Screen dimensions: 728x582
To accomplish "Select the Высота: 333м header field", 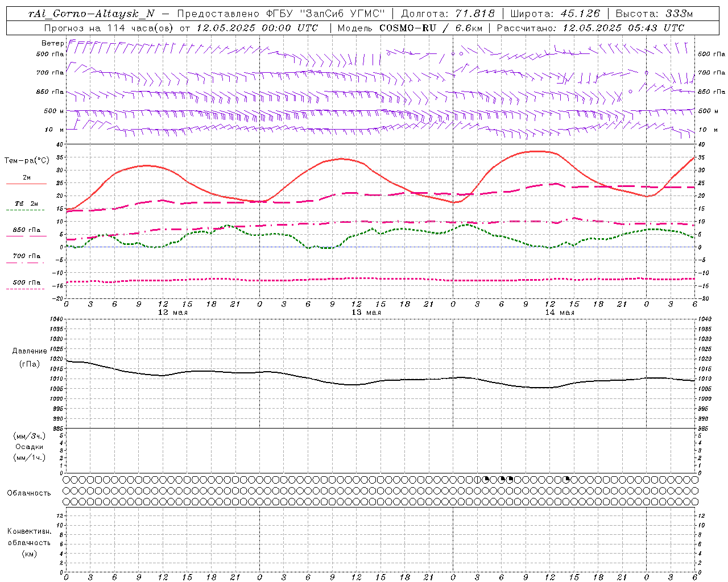I will pyautogui.click(x=654, y=14).
